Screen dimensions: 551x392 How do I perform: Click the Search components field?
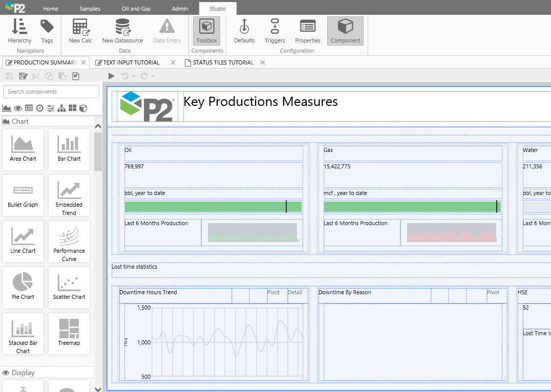click(51, 92)
